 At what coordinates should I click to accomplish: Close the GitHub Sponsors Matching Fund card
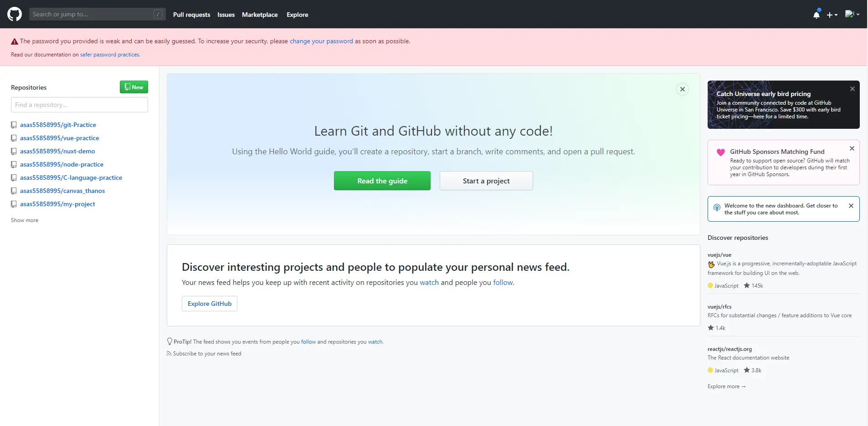pyautogui.click(x=852, y=148)
